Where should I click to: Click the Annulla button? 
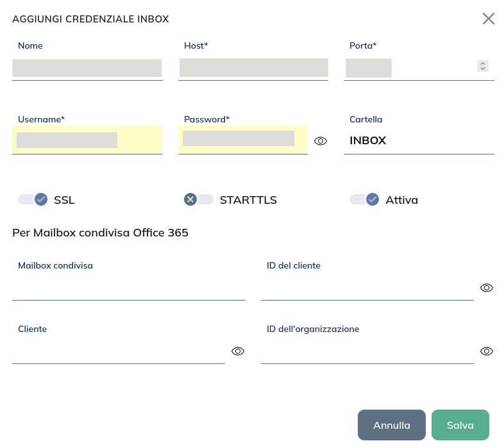click(391, 425)
